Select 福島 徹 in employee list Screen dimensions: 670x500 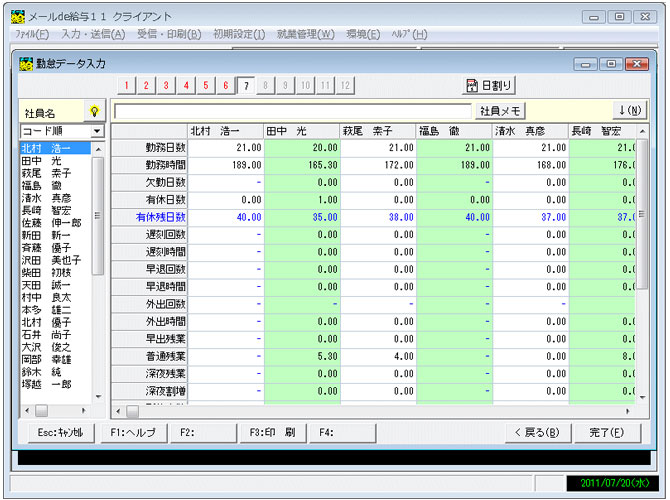coord(56,185)
